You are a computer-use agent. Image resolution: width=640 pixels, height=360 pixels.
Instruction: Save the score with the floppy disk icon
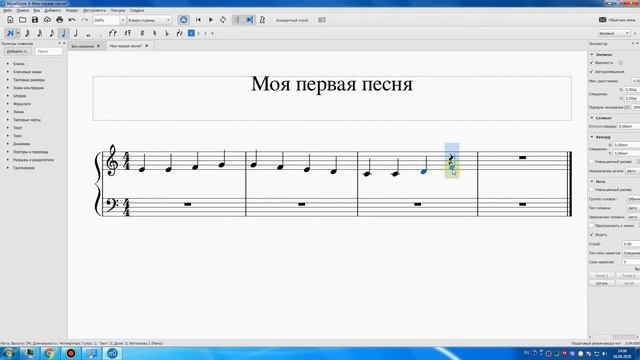35,20
